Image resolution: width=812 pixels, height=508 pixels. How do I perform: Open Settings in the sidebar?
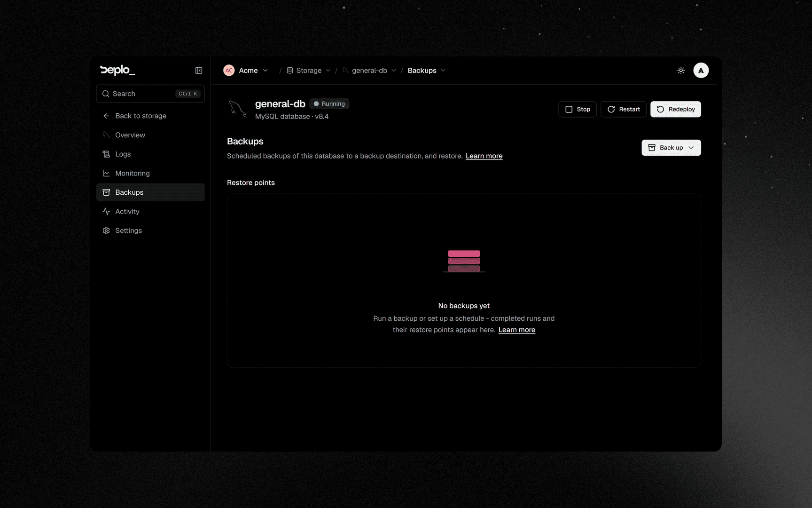[x=150, y=230]
